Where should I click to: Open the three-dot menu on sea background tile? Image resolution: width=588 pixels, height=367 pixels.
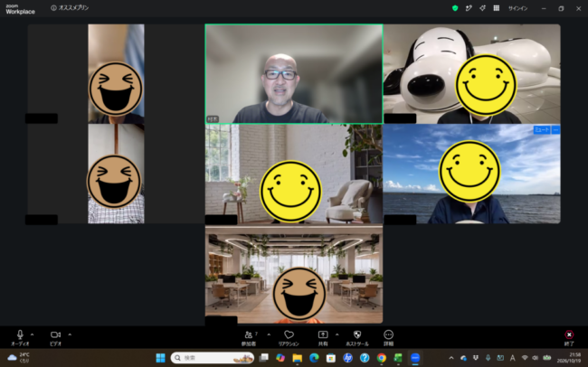[x=555, y=129]
